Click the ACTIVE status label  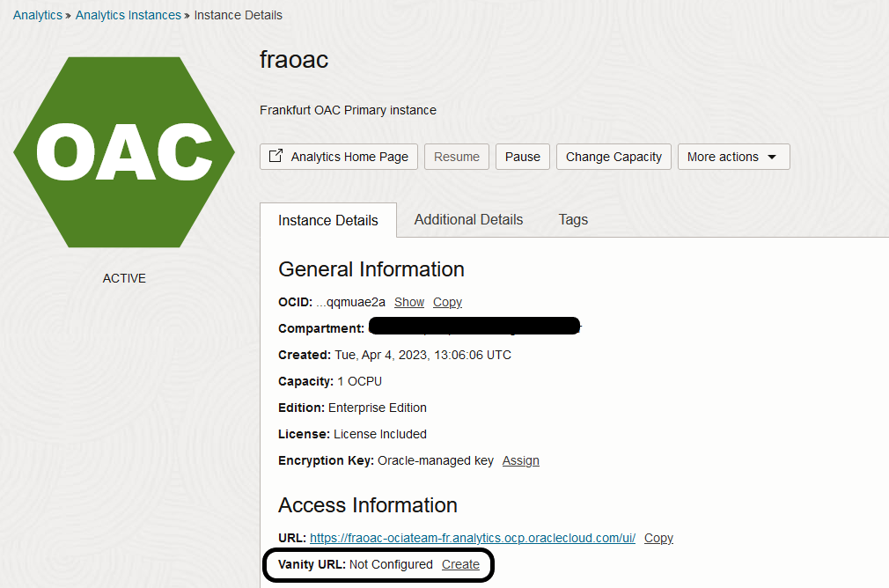click(124, 278)
